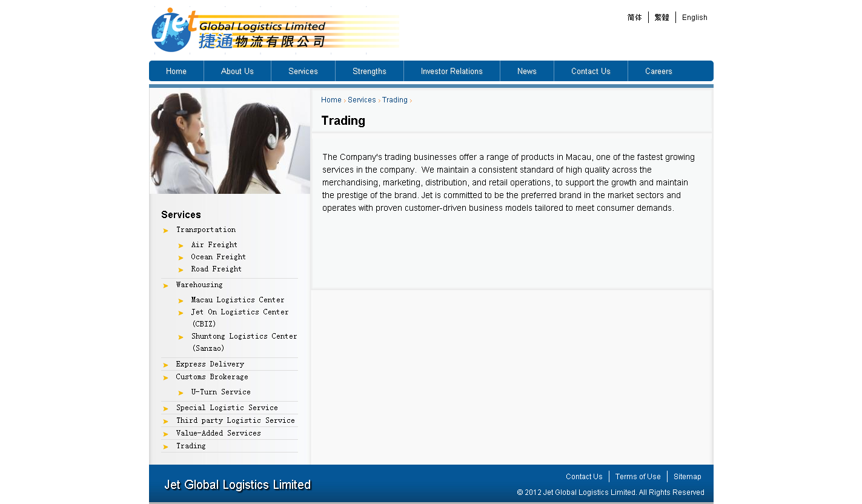Select English language option
Screen dimensions: 862x504
point(694,18)
